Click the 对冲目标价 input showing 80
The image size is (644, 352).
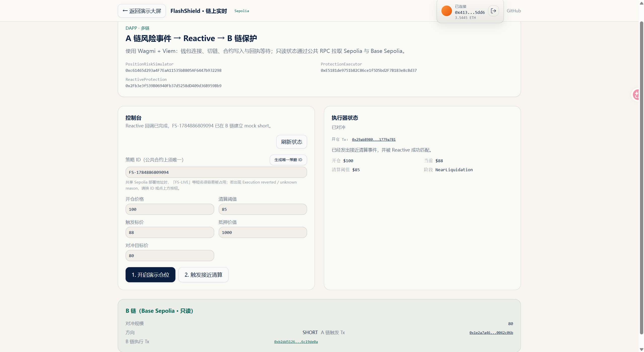click(x=170, y=256)
